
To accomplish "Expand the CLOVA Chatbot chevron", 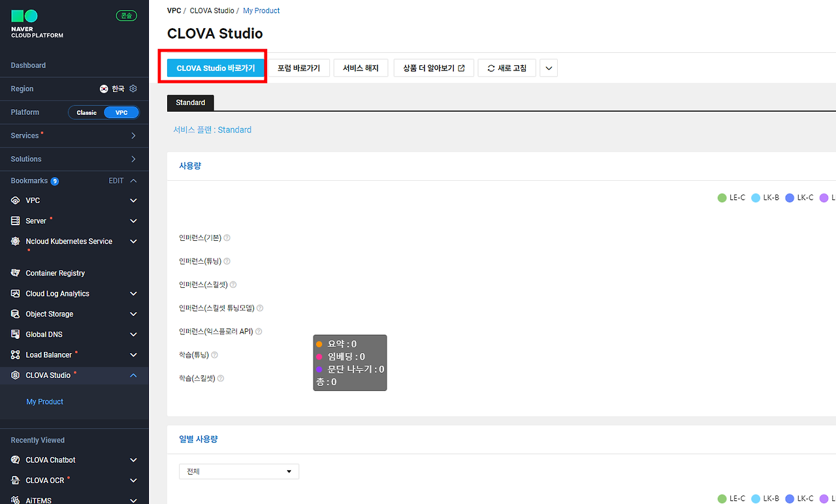I will [x=133, y=460].
